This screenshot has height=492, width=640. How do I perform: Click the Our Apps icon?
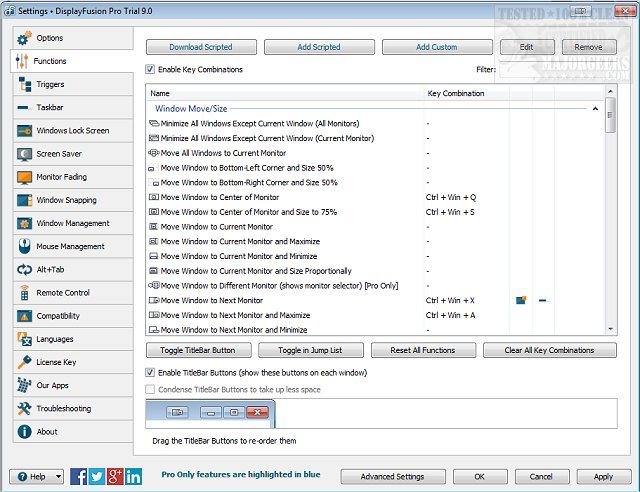24,385
